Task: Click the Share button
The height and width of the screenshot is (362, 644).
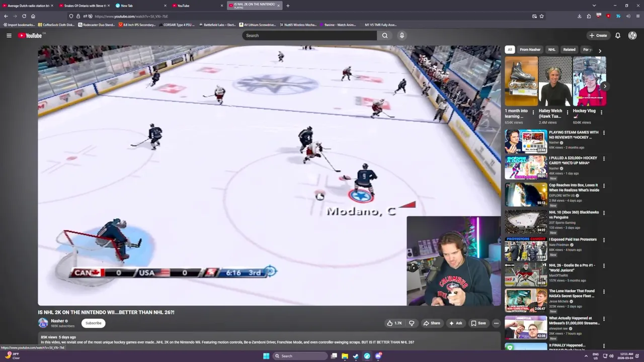Action: [432, 323]
